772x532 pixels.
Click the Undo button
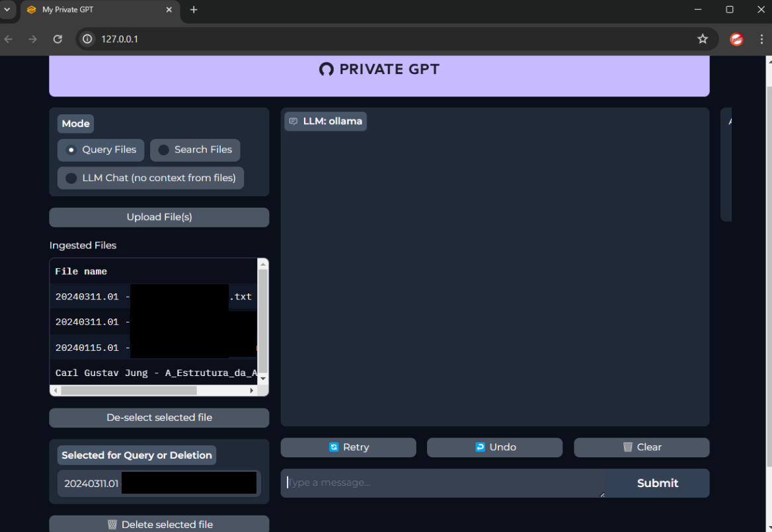click(494, 447)
